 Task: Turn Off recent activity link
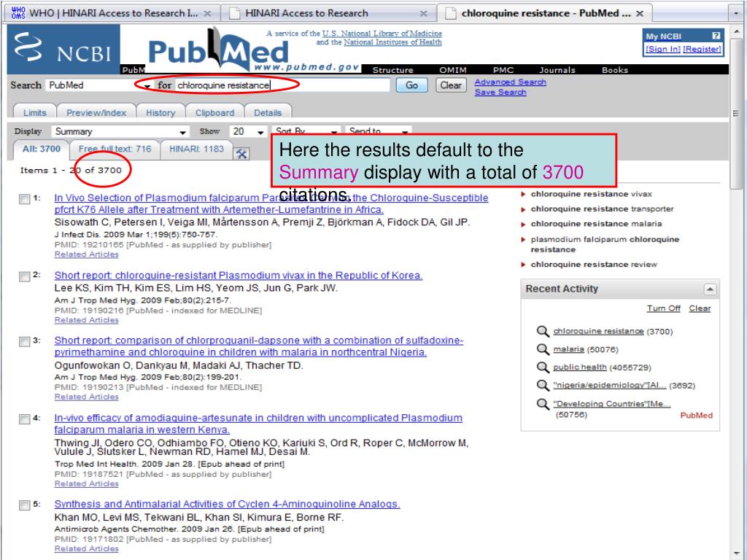point(664,308)
